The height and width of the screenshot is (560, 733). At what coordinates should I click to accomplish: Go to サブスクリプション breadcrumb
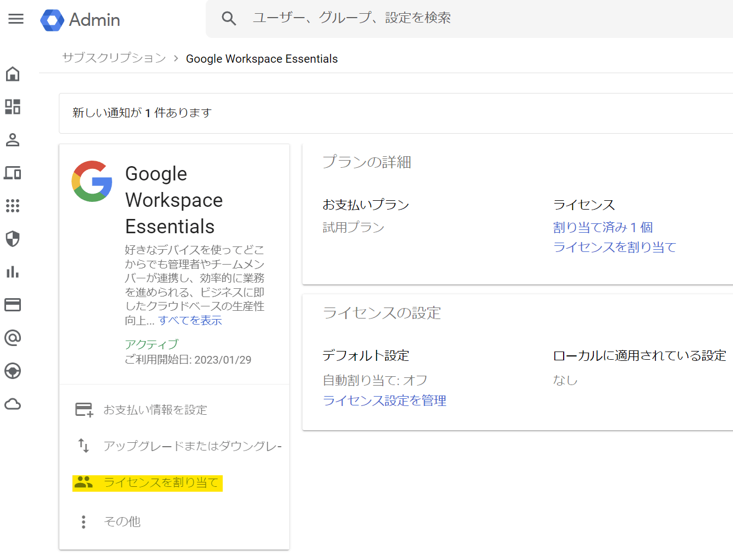[114, 58]
